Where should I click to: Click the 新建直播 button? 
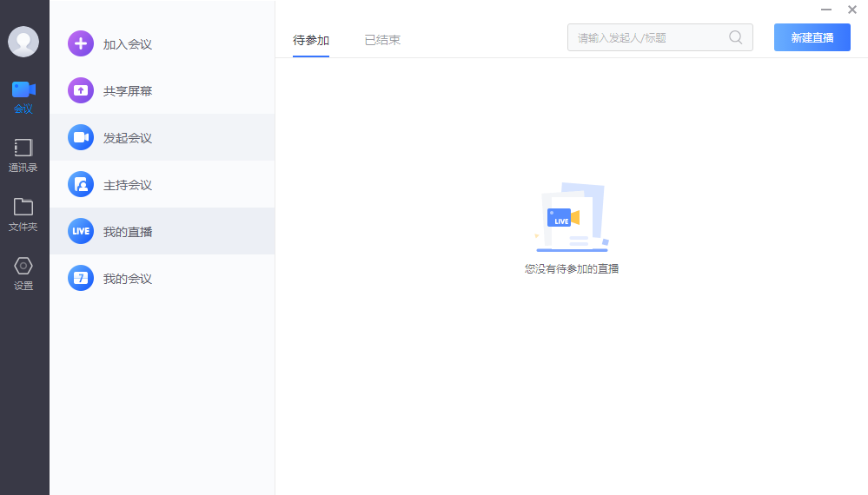[812, 37]
